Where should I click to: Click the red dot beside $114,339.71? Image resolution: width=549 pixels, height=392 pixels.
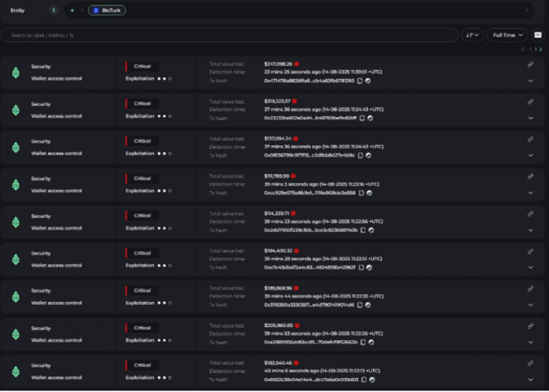293,213
